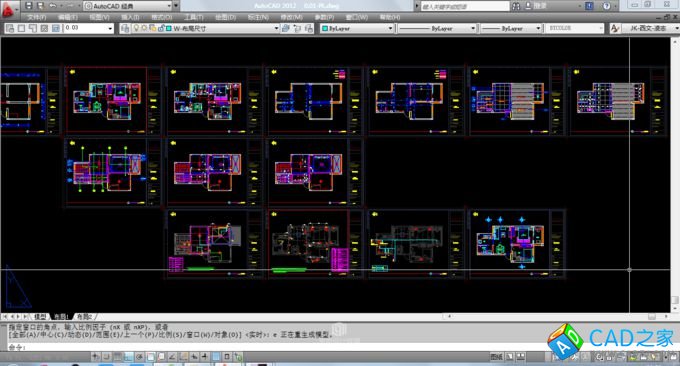Toggle the layer lock icon for W layer
680x366 pixels.
[x=161, y=28]
